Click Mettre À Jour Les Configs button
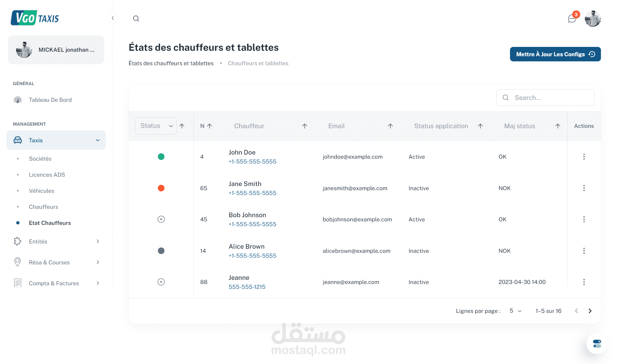 555,54
